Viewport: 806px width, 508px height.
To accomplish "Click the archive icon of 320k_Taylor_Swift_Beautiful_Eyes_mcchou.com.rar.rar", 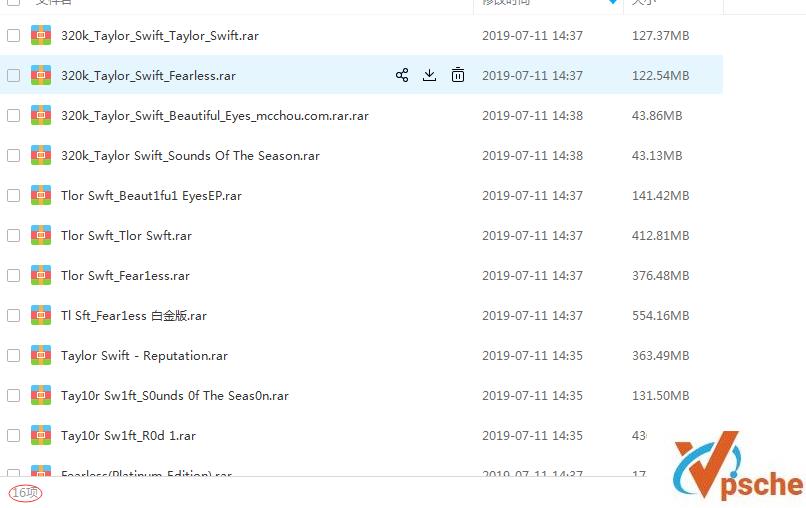I will click(x=41, y=115).
